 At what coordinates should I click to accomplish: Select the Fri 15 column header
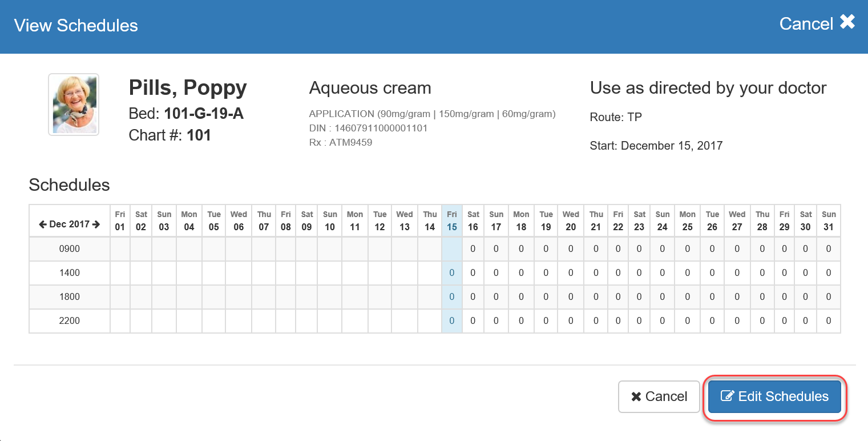click(451, 220)
